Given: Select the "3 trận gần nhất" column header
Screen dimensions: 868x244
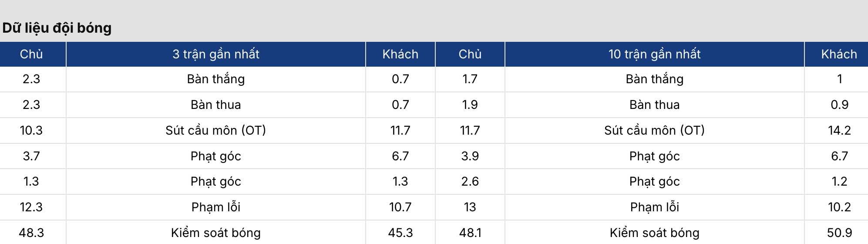Looking at the screenshot, I should pyautogui.click(x=216, y=54).
